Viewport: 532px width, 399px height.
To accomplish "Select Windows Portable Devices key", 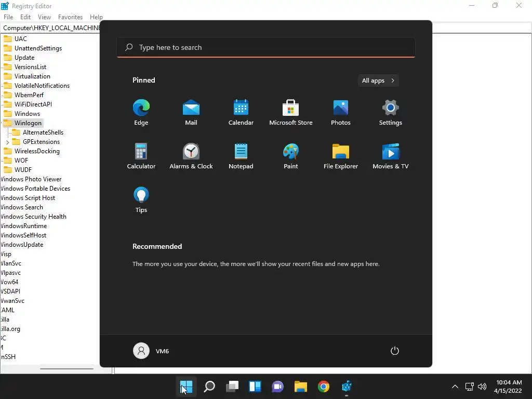I will tap(35, 189).
